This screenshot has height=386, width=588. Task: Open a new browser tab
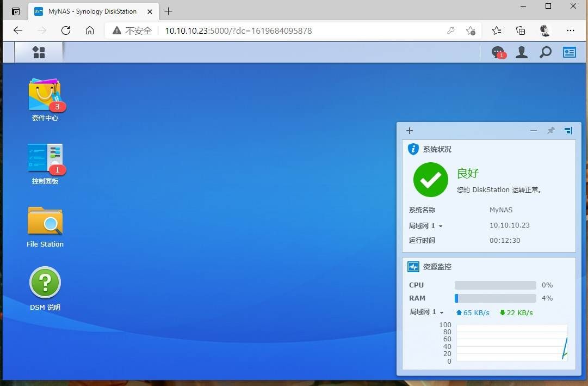(169, 11)
